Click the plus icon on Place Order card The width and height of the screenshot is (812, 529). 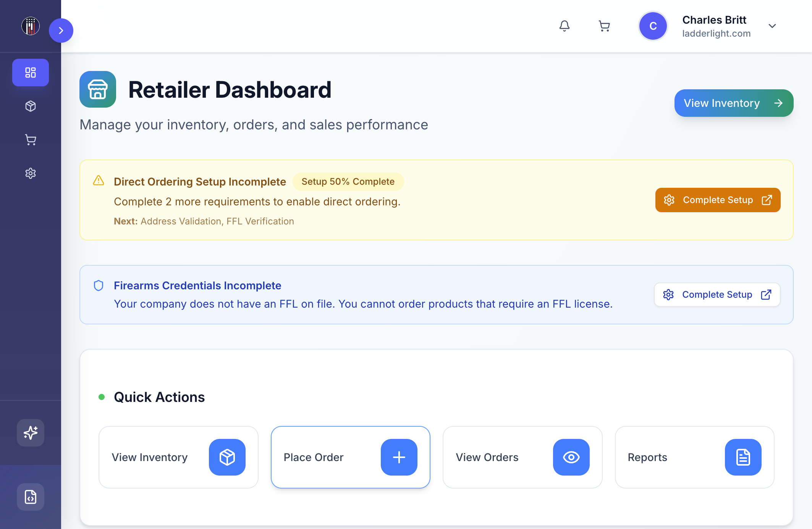click(399, 457)
